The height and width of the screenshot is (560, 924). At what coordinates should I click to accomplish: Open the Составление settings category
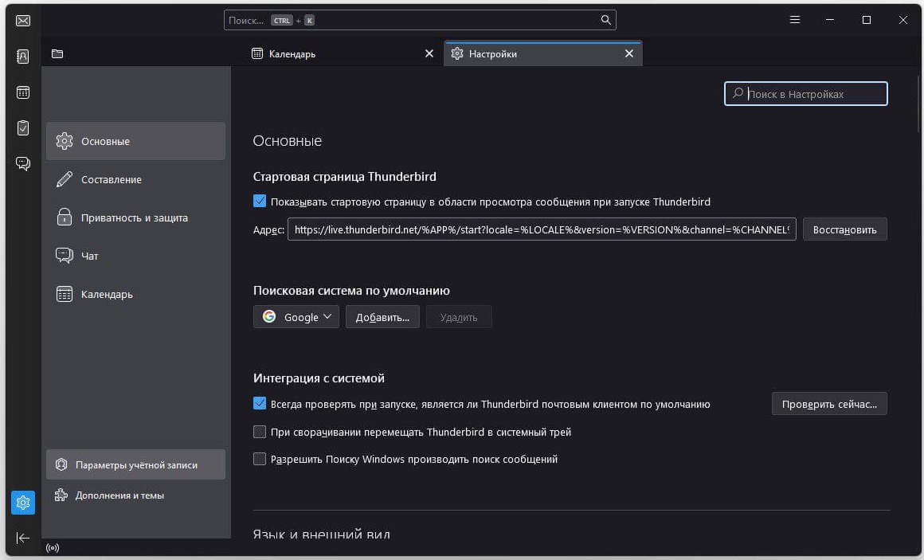(x=111, y=179)
